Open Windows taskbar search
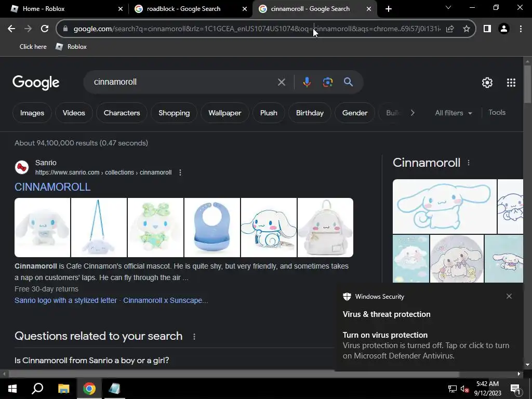Image resolution: width=532 pixels, height=399 pixels. click(37, 389)
